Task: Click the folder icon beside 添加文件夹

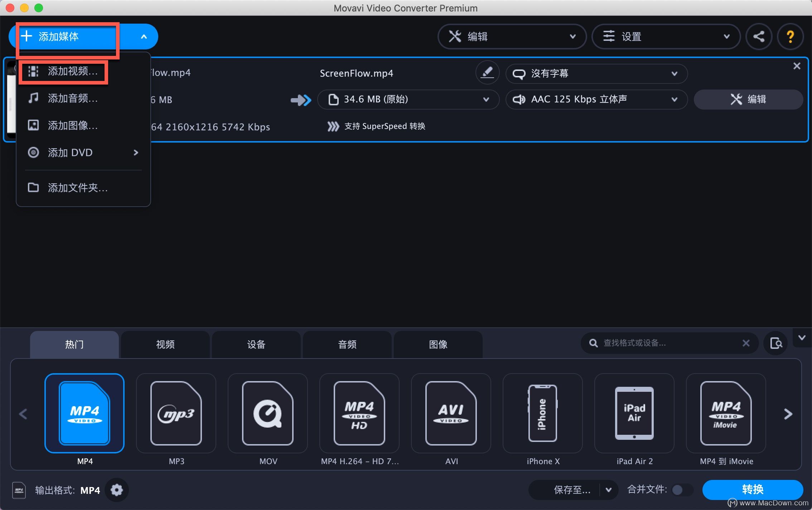Action: pyautogui.click(x=33, y=187)
